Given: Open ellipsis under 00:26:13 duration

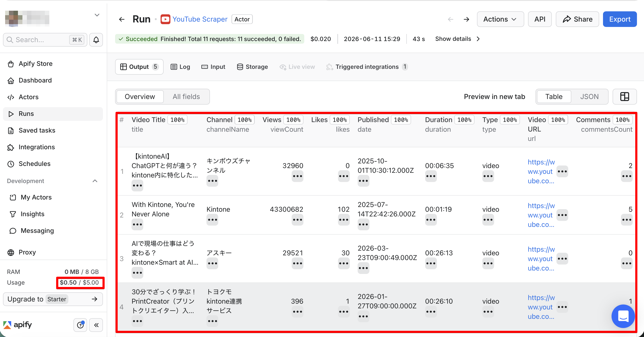Looking at the screenshot, I should pyautogui.click(x=431, y=263).
